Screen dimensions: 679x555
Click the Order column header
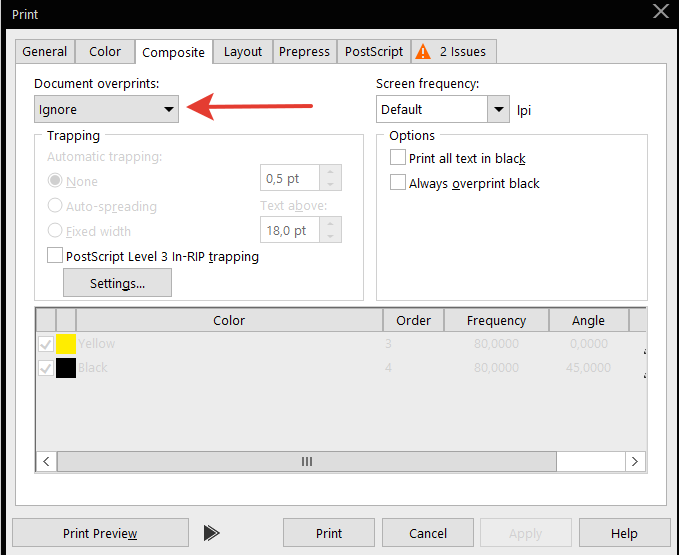(x=414, y=320)
